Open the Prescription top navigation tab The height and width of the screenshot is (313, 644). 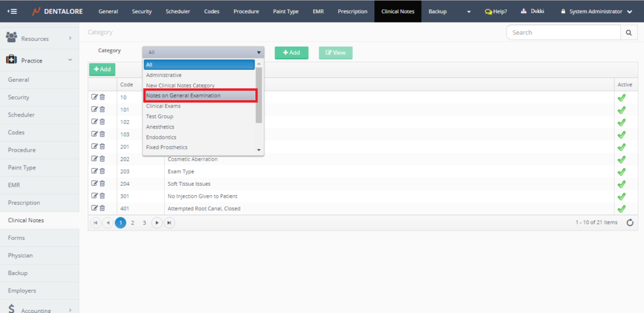pyautogui.click(x=352, y=11)
